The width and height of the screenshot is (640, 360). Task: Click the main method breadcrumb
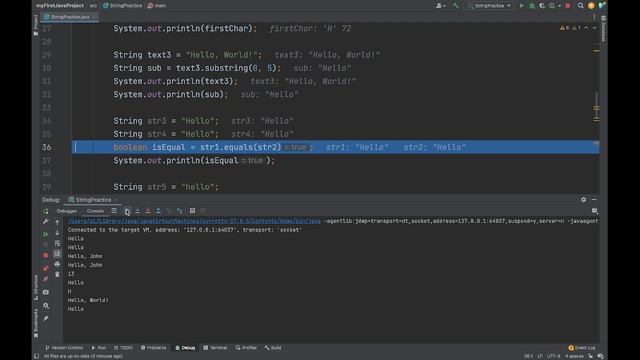(x=157, y=6)
